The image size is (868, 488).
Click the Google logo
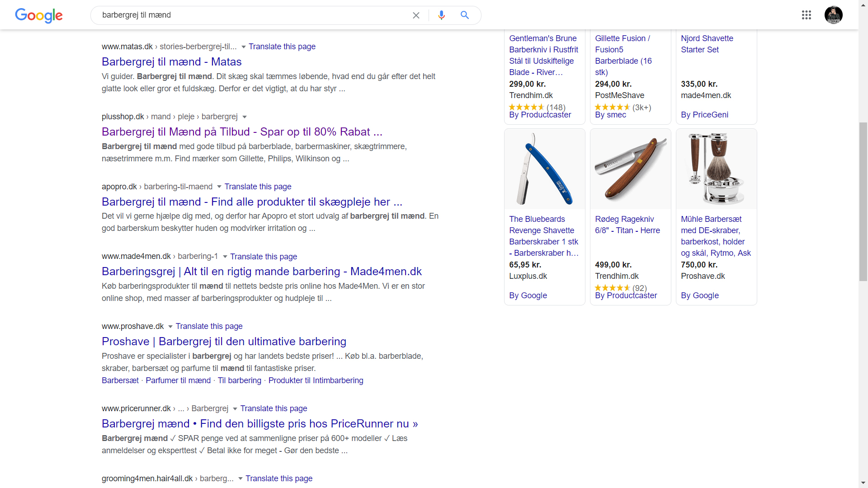click(39, 15)
